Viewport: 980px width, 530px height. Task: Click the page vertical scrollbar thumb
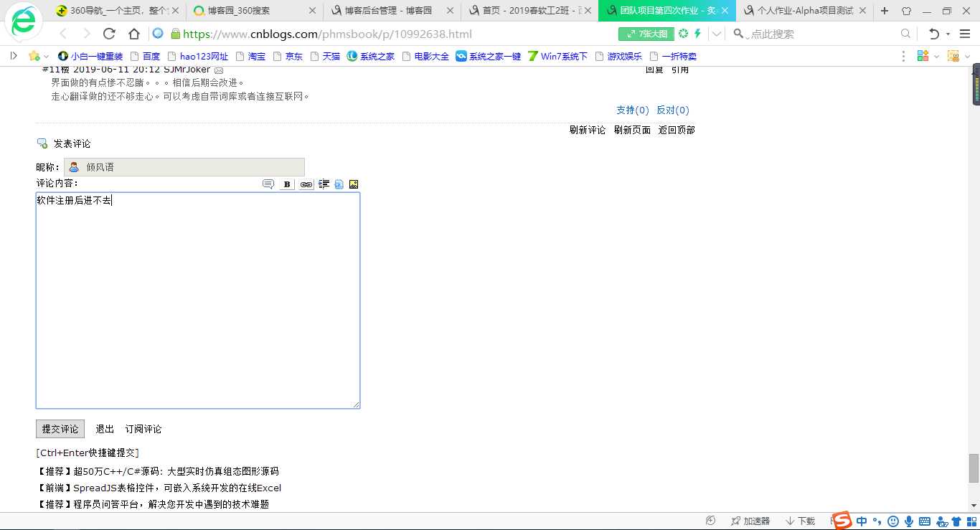click(x=974, y=468)
